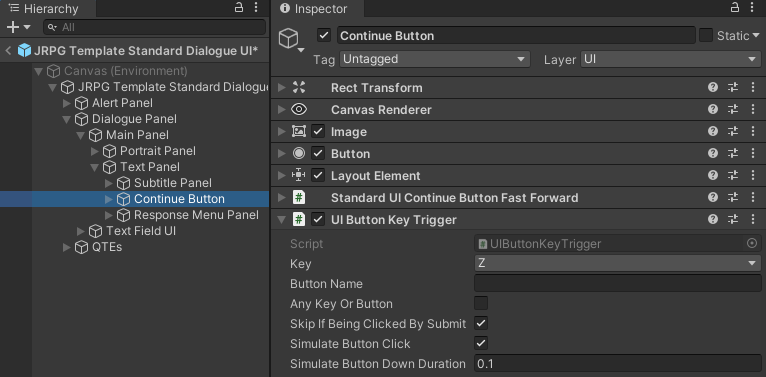Enable Any Key Or Button checkbox
The height and width of the screenshot is (377, 766).
pyautogui.click(x=481, y=303)
